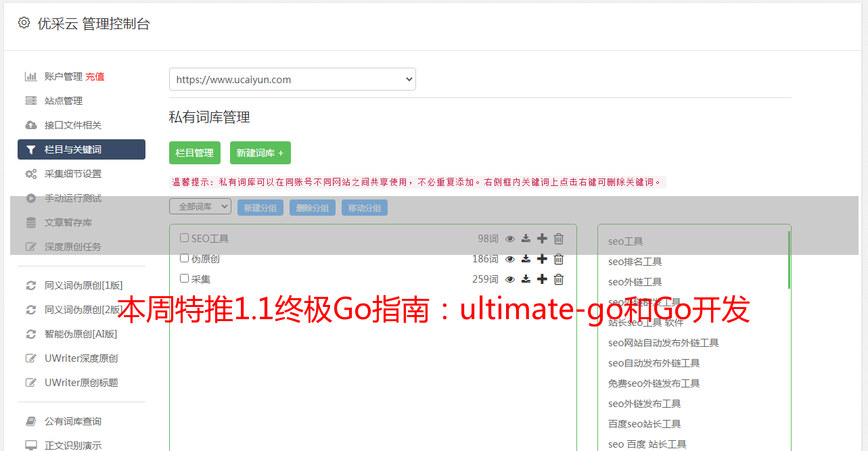Click the database icon for 文章暂存库
This screenshot has height=451, width=868.
[31, 222]
